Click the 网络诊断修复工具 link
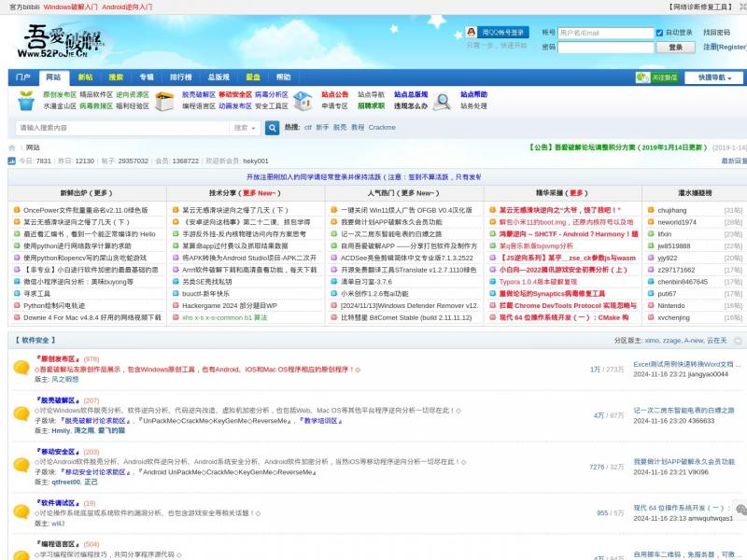 pos(701,7)
